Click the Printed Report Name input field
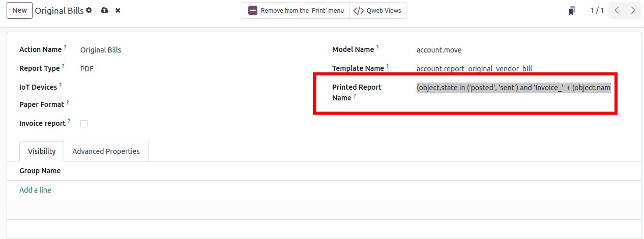This screenshot has height=239, width=644. [513, 88]
